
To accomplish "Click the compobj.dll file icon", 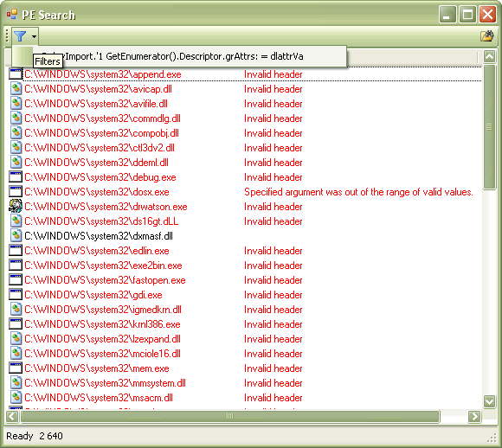I will (16, 133).
